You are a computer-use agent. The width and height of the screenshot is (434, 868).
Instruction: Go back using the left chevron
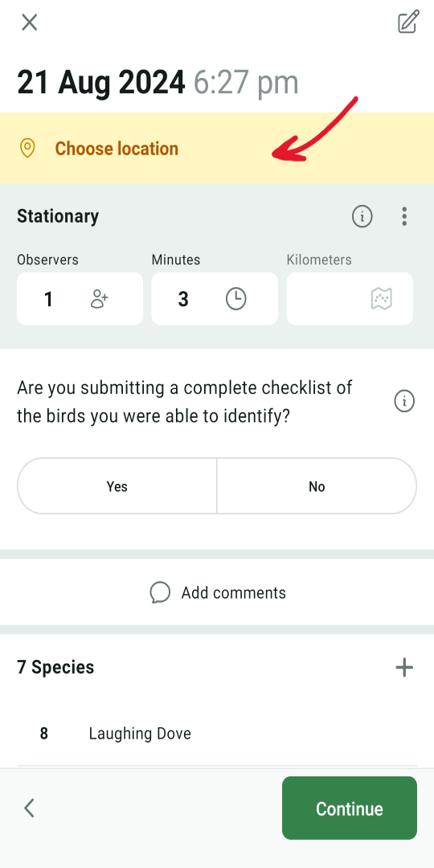(x=30, y=809)
